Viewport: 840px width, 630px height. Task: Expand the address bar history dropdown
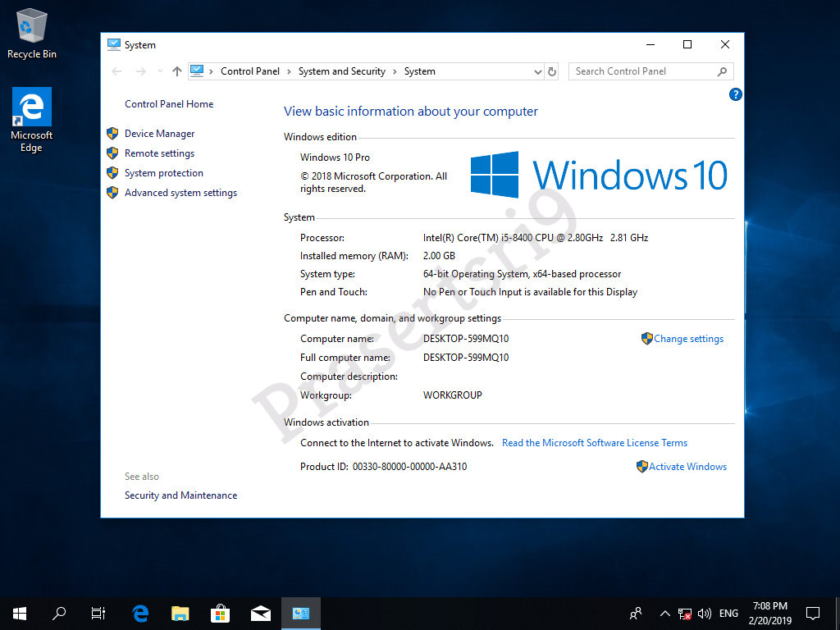click(538, 72)
